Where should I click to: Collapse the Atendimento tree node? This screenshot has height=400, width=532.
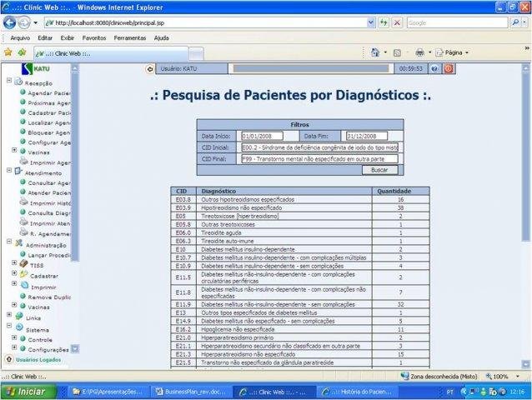(x=9, y=170)
